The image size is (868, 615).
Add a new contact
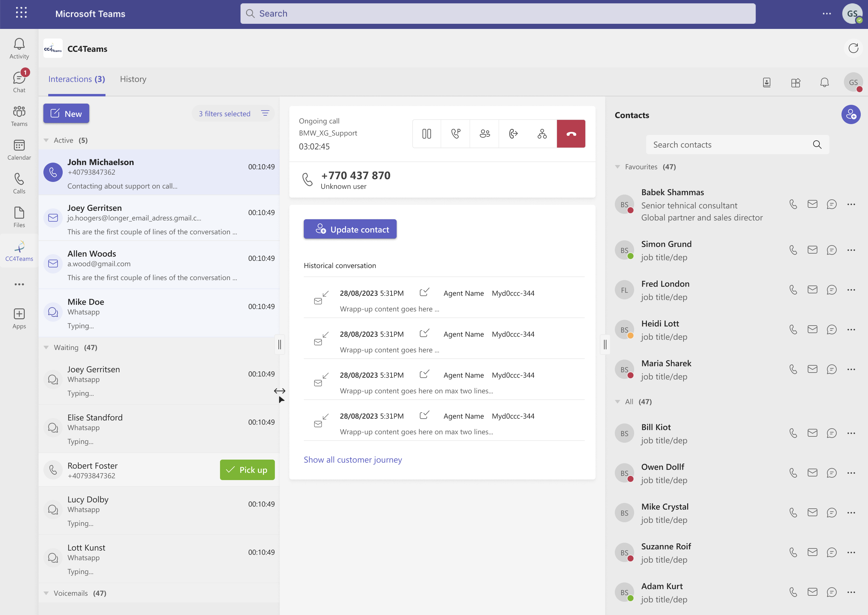pyautogui.click(x=851, y=115)
